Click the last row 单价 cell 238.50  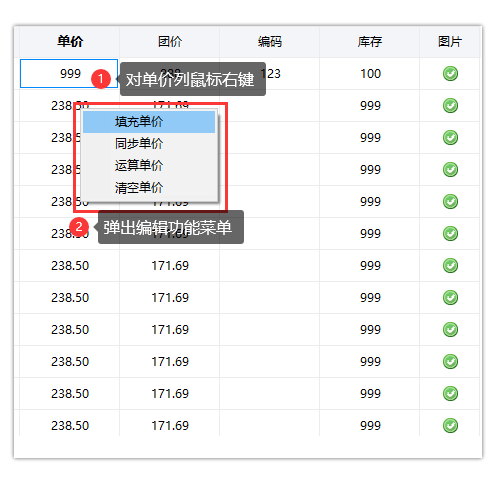70,425
